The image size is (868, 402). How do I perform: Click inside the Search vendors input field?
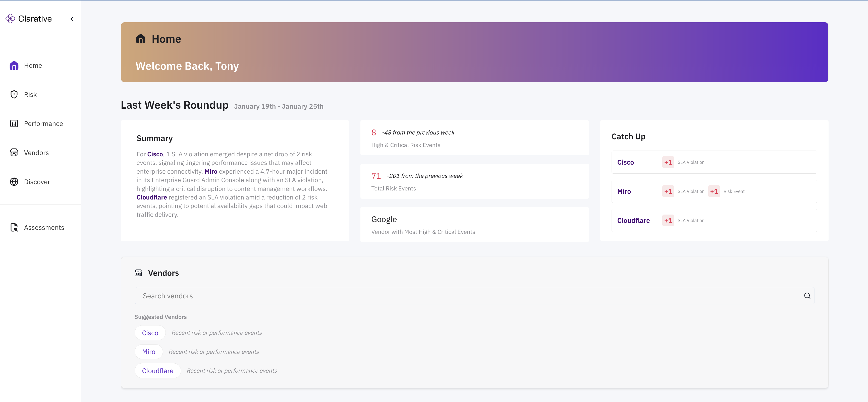pyautogui.click(x=337, y=296)
